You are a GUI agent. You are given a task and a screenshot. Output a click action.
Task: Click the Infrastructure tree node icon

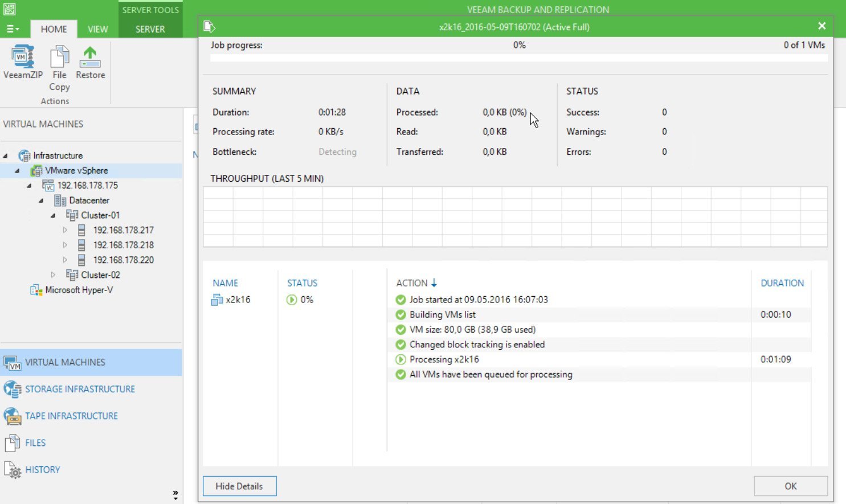pos(24,155)
